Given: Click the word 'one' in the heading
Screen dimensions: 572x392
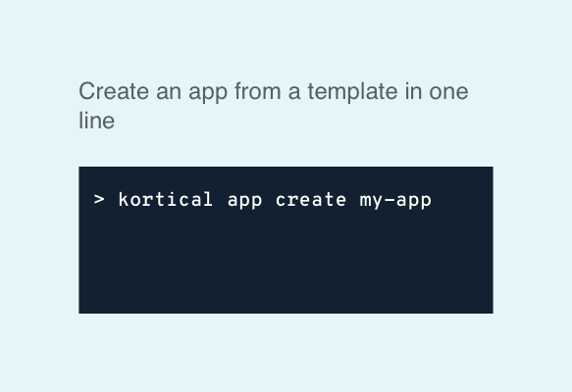Looking at the screenshot, I should pyautogui.click(x=448, y=92).
